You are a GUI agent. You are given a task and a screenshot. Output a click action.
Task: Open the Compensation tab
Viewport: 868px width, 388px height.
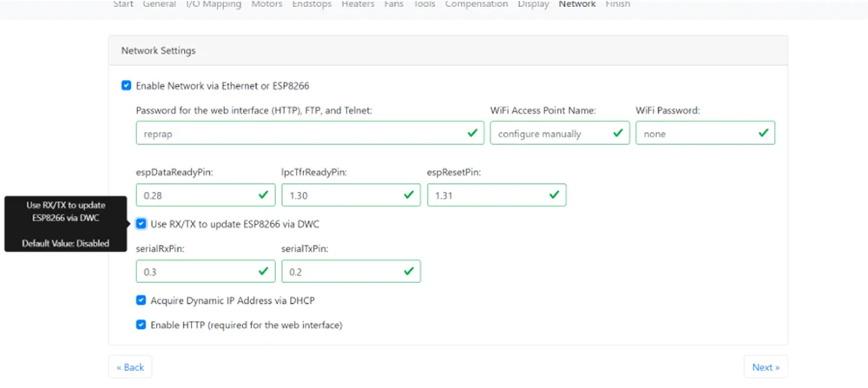pos(477,4)
